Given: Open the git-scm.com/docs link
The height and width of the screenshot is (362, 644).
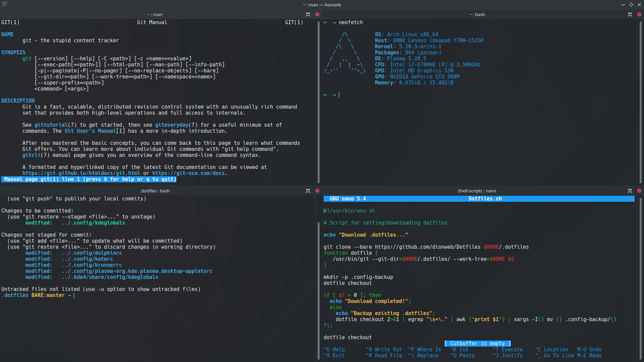Looking at the screenshot, I should [x=188, y=173].
